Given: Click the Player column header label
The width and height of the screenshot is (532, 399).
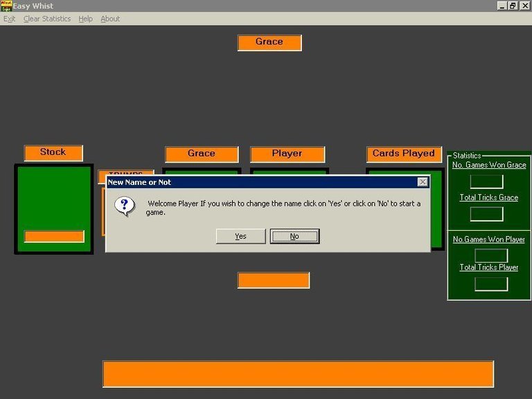Looking at the screenshot, I should [x=287, y=154].
